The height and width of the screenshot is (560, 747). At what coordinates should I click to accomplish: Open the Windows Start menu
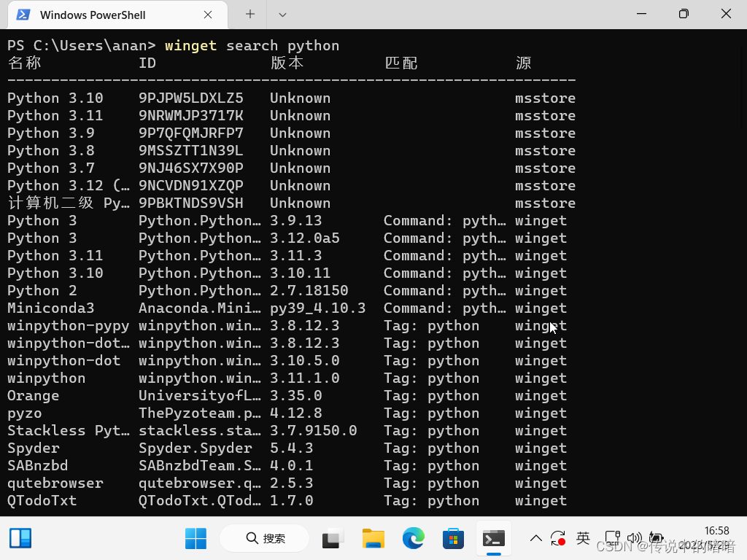click(x=196, y=539)
